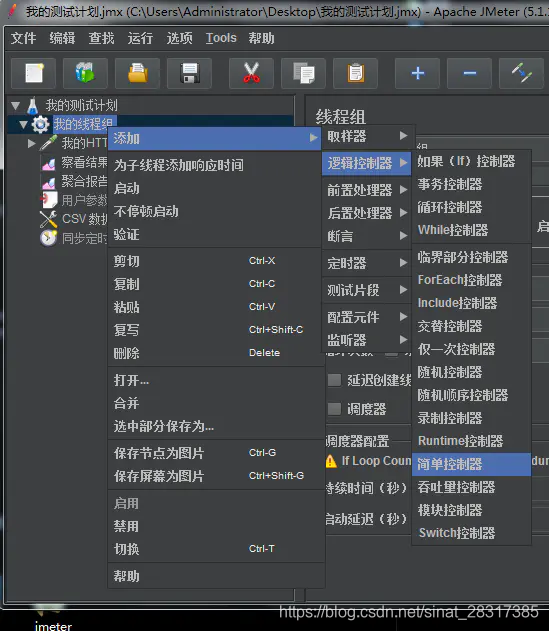Click the CSV data config tools icon
The height and width of the screenshot is (631, 549).
(49, 219)
